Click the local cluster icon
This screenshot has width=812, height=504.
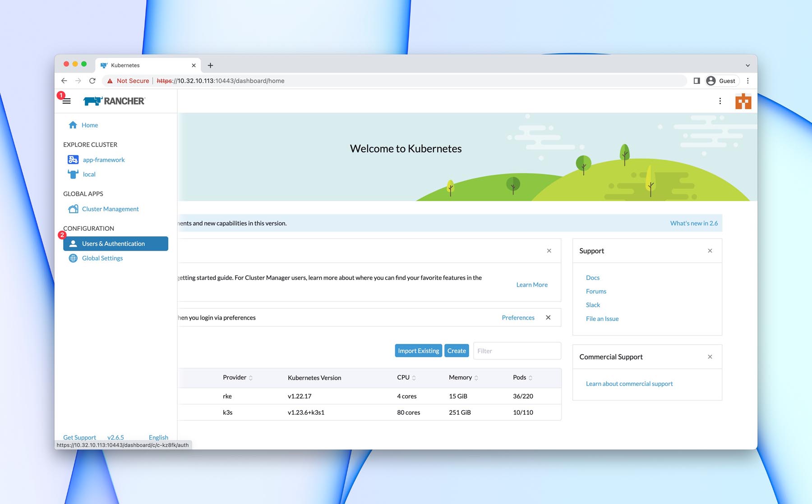pos(73,174)
